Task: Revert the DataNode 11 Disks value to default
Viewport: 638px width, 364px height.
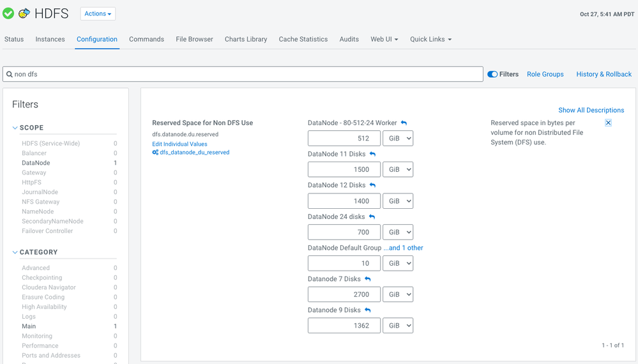Action: coord(372,154)
